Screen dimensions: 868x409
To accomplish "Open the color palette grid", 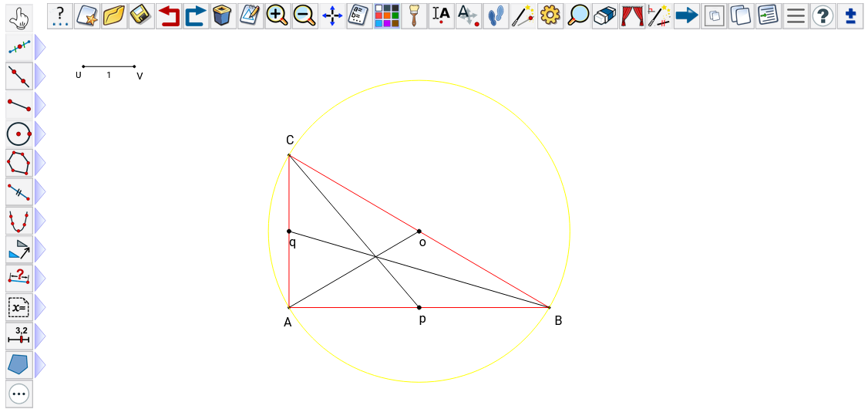I will click(x=386, y=16).
